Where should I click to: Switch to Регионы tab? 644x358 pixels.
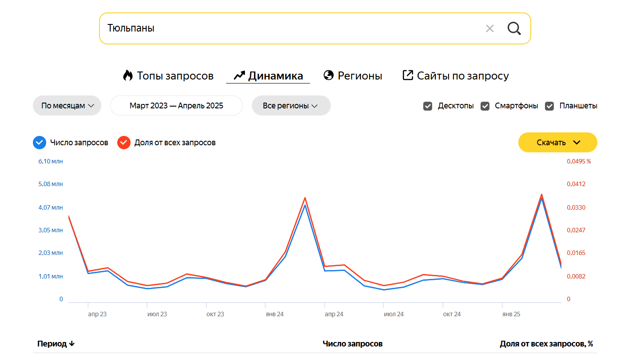359,76
